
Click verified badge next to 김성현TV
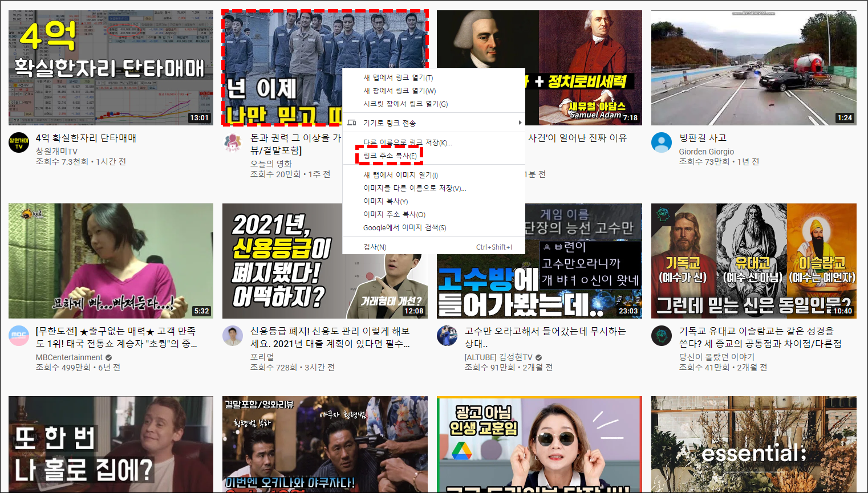point(538,357)
